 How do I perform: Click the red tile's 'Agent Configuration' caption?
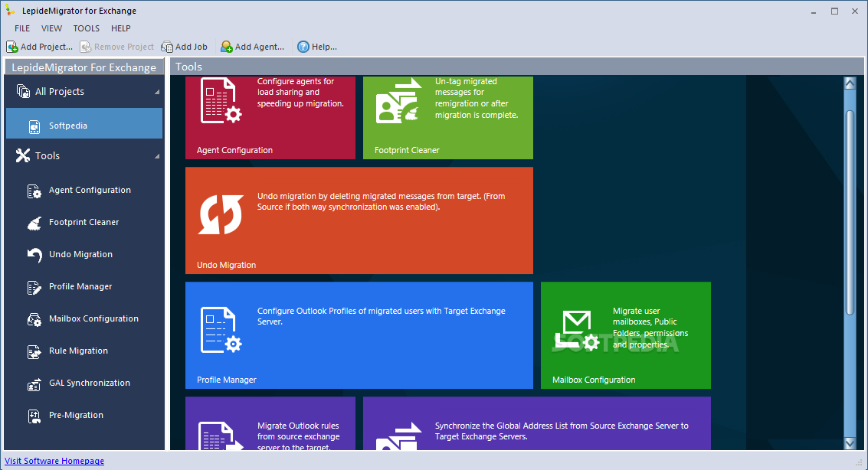(234, 150)
